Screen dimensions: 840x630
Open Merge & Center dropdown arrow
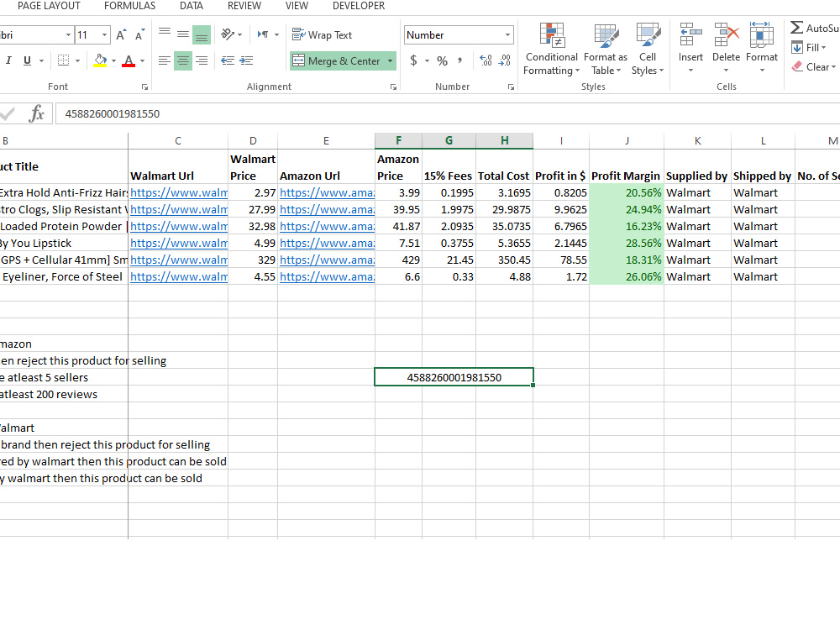click(x=390, y=61)
